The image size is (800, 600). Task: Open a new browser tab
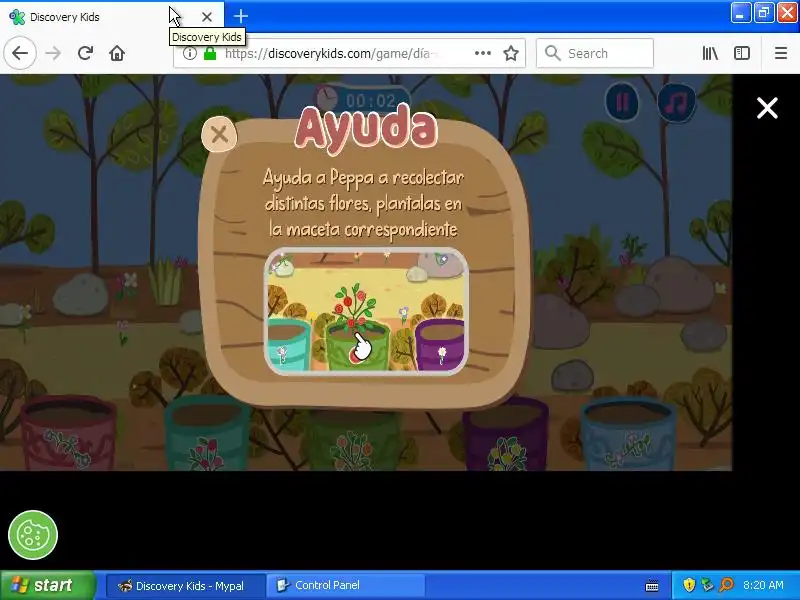(241, 16)
